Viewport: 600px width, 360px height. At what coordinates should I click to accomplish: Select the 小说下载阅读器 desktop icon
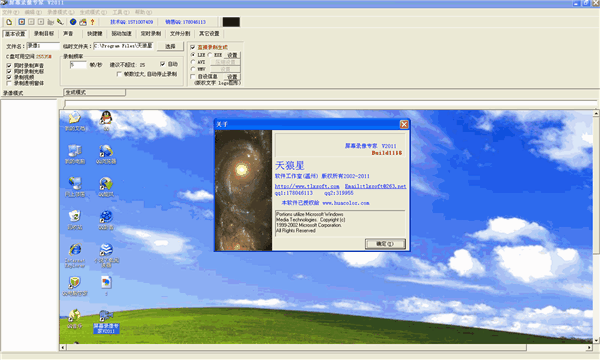click(106, 256)
